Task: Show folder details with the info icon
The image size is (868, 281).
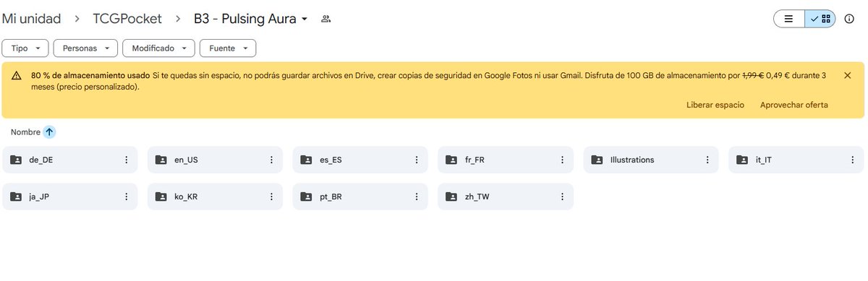Action: [x=849, y=19]
